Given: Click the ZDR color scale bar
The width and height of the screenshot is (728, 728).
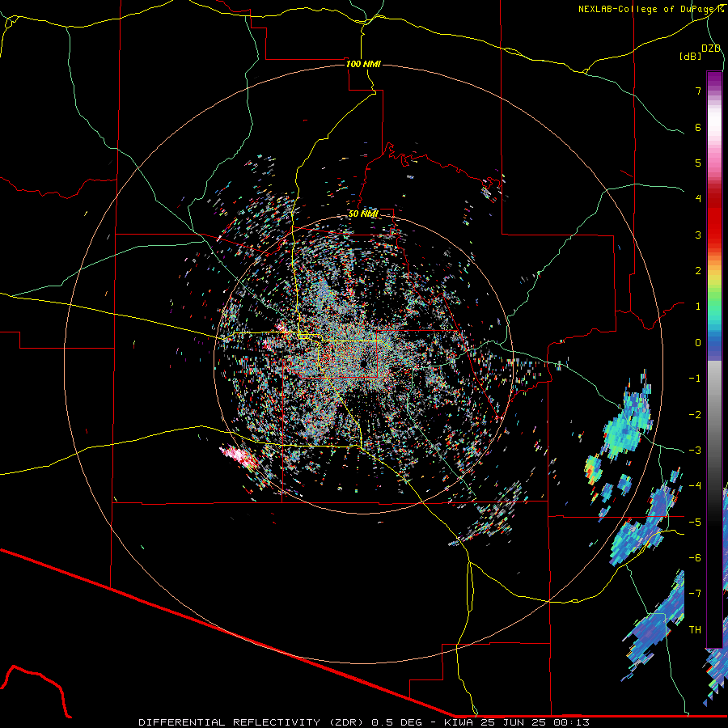Looking at the screenshot, I should point(714,359).
